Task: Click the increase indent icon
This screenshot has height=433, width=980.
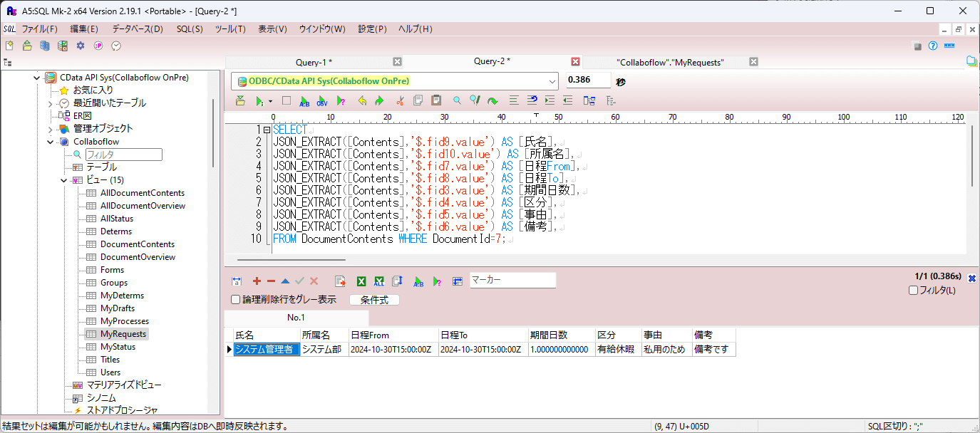Action: tap(550, 101)
